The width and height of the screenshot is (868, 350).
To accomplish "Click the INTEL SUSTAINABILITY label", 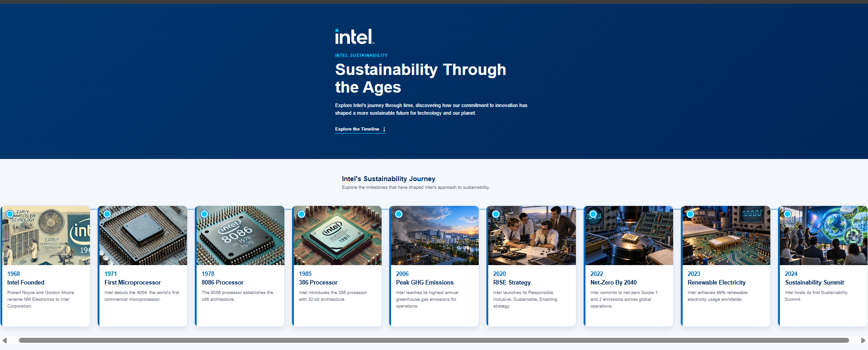I will coord(361,56).
